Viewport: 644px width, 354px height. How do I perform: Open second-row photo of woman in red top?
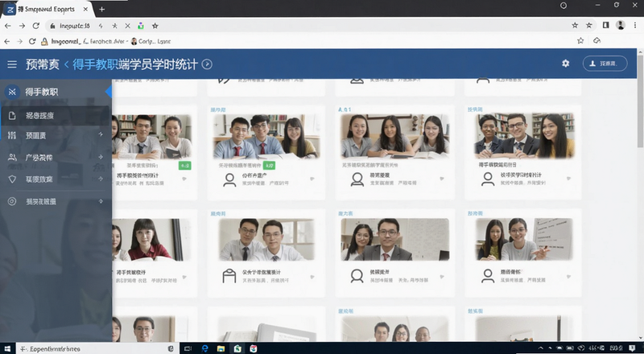[151, 240]
